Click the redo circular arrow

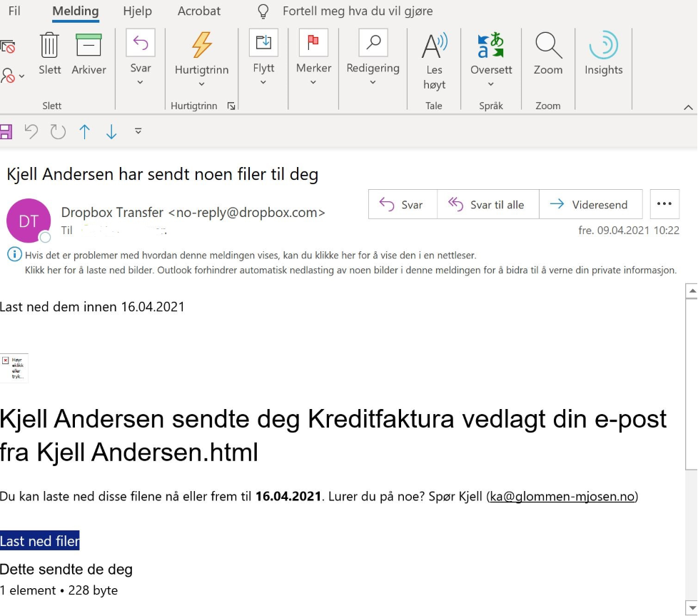point(58,131)
